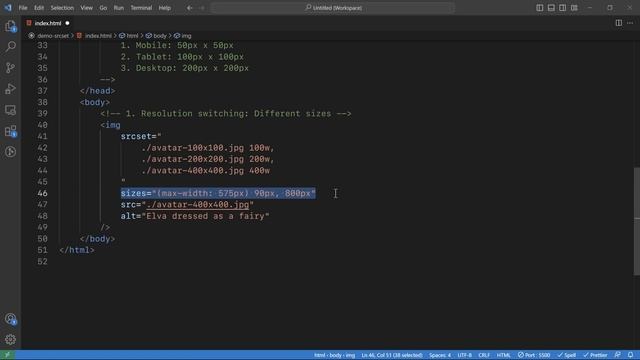
Task: Click the opening body tag on line 38
Action: click(95, 102)
